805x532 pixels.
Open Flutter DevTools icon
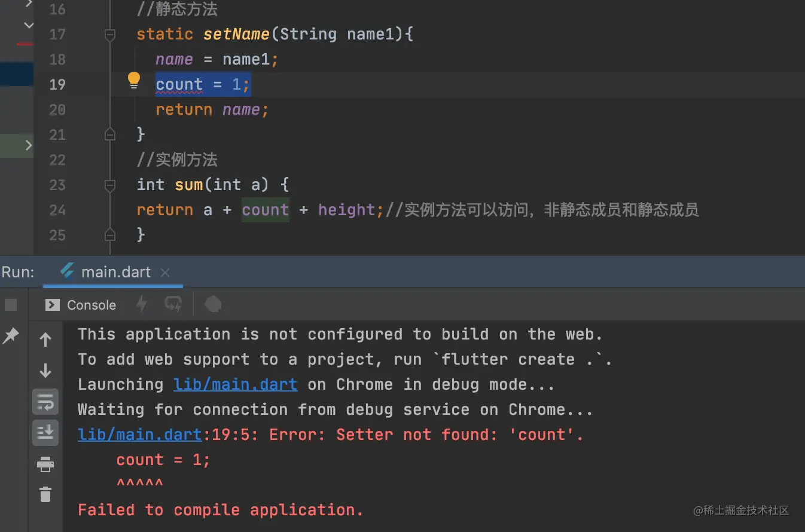213,304
